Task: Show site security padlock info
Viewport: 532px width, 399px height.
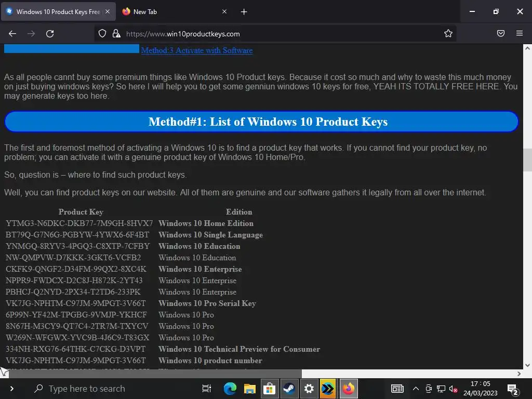Action: [x=116, y=33]
